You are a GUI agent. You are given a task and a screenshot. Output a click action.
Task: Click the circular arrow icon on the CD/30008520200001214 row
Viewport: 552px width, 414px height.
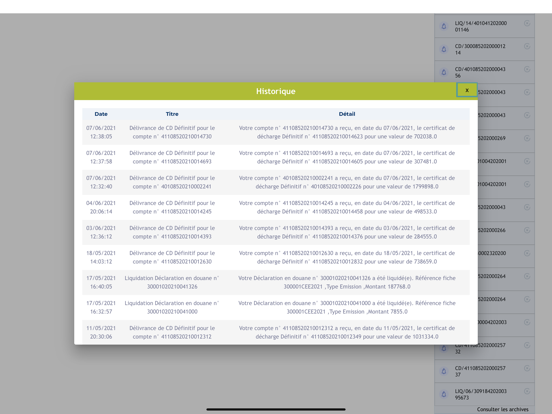coord(527,46)
